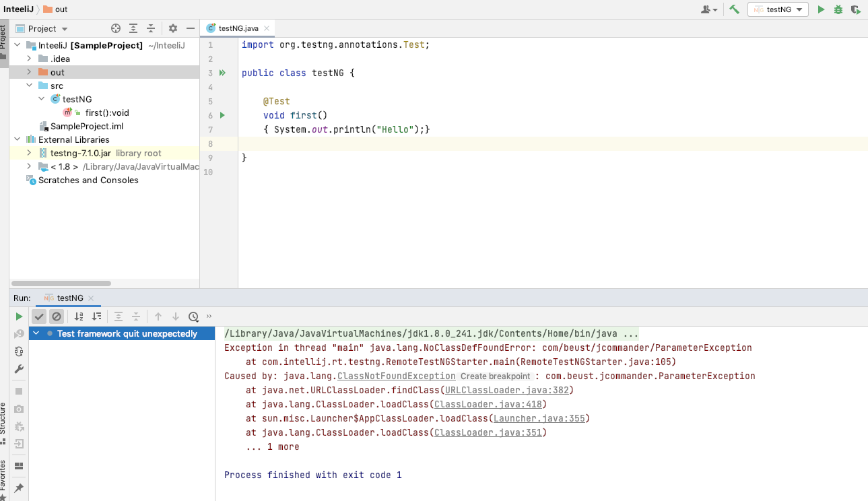
Task: Toggle Show Passed tests checkmark
Action: coord(39,316)
